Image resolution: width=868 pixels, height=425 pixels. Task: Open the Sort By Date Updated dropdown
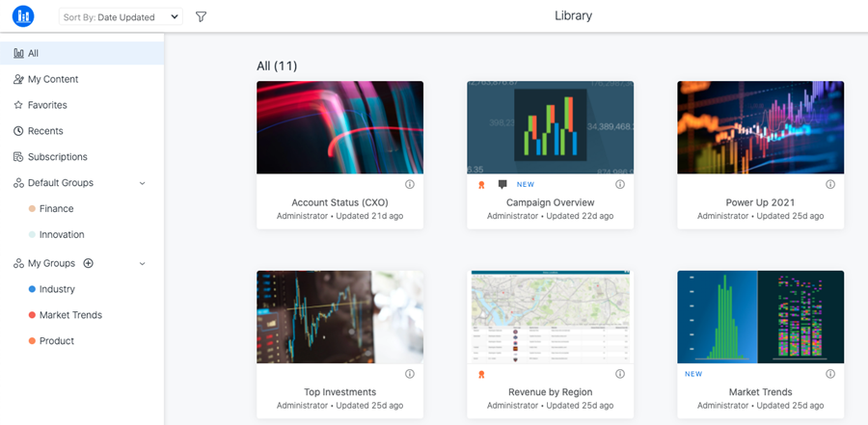[x=121, y=17]
